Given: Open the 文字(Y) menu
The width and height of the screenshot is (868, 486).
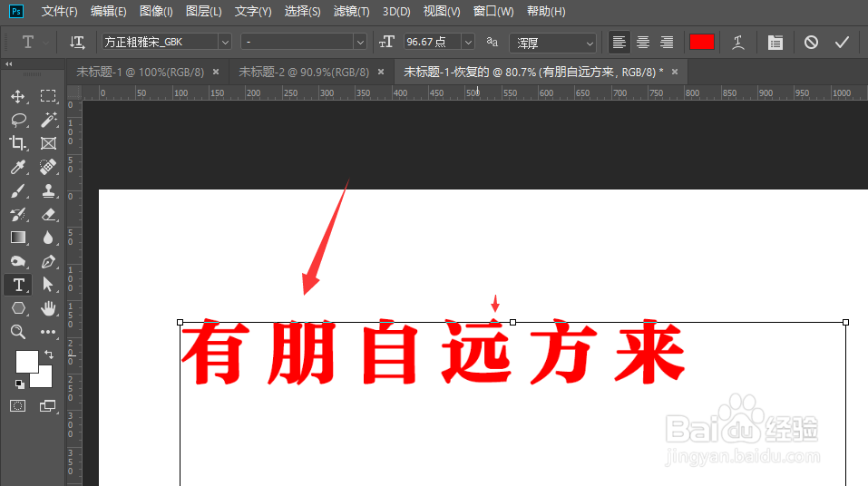Looking at the screenshot, I should tap(253, 11).
